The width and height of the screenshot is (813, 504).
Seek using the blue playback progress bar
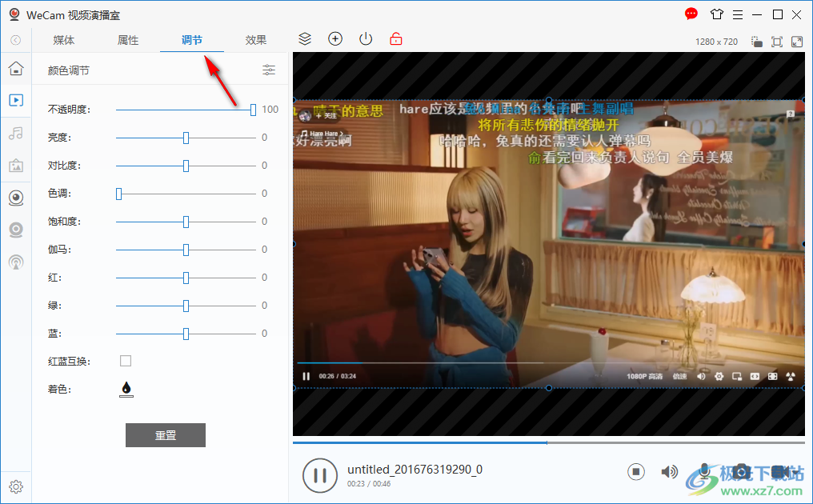[549, 443]
